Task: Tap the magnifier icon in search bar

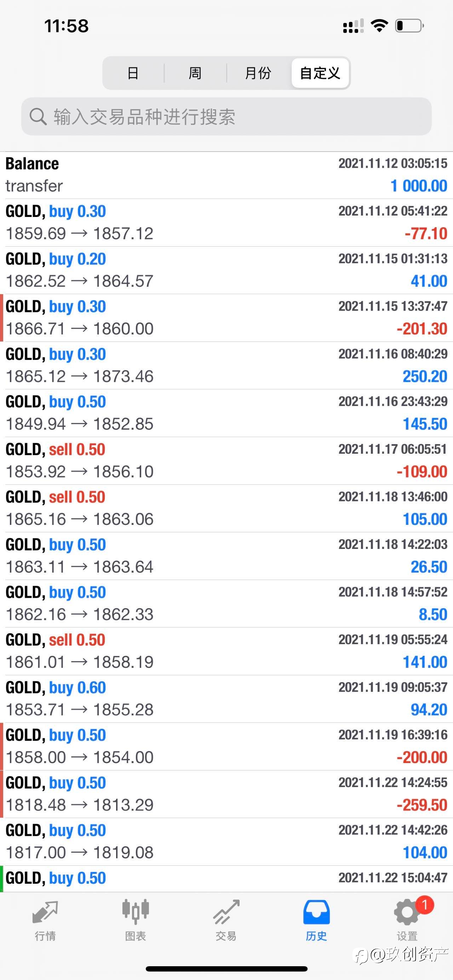Action: (x=38, y=116)
